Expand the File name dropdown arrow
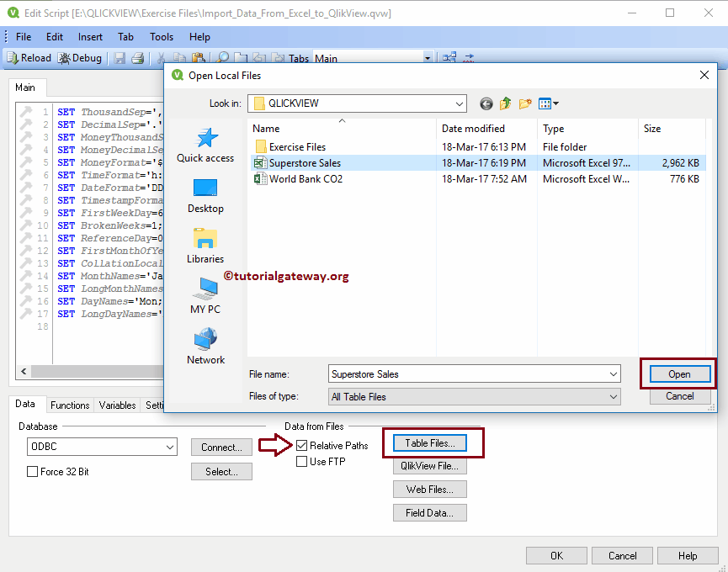 [614, 374]
